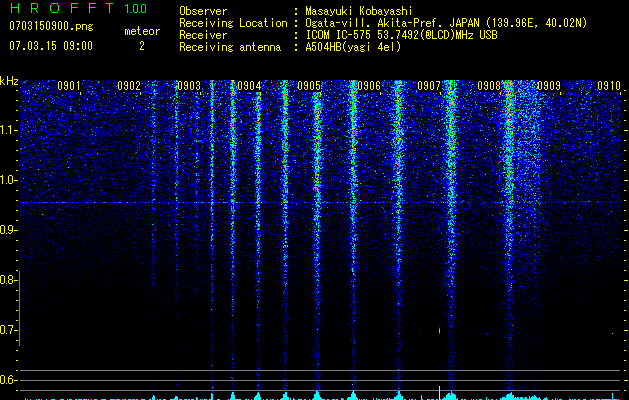This screenshot has height=400, width=629.
Task: Click the A504HB(yagi 4el) antenna text
Action: [353, 47]
